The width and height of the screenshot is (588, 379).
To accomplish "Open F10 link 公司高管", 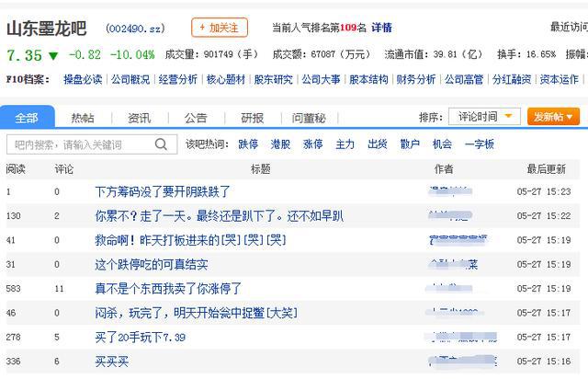I will point(464,79).
